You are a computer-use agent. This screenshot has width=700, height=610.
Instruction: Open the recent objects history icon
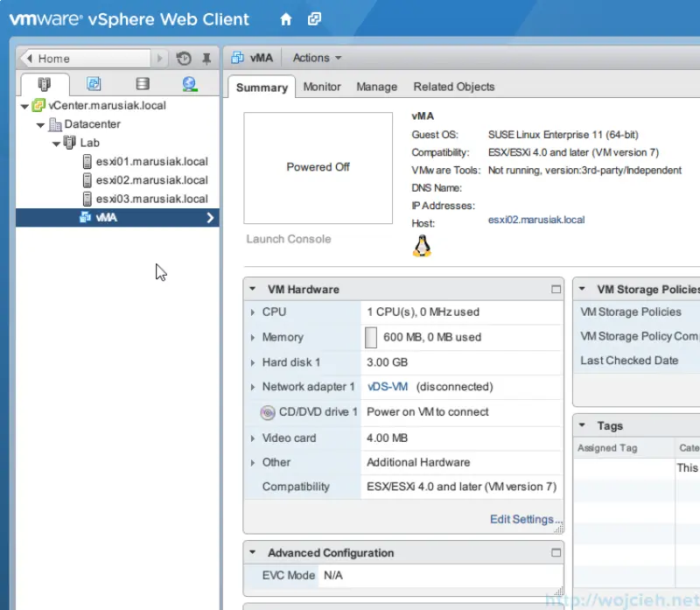coord(184,57)
